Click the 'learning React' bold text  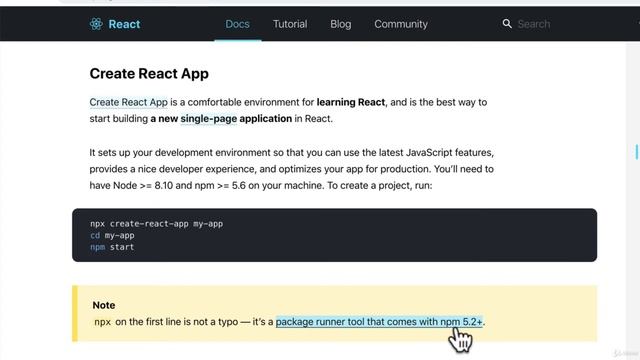[351, 102]
